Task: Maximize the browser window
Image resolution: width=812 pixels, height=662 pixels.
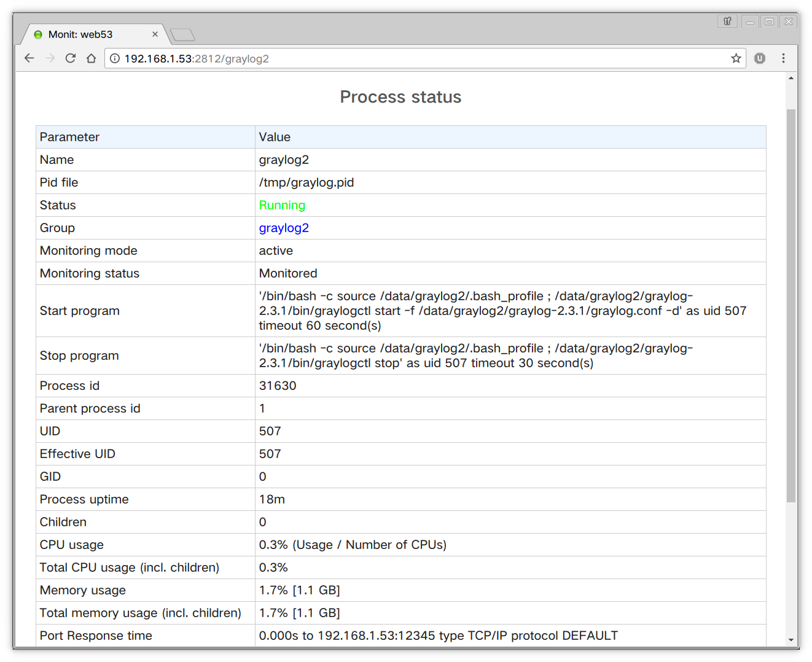Action: click(769, 21)
